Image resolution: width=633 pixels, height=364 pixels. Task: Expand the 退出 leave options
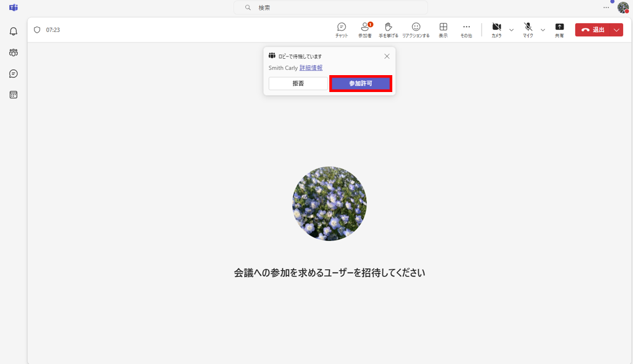tap(616, 29)
